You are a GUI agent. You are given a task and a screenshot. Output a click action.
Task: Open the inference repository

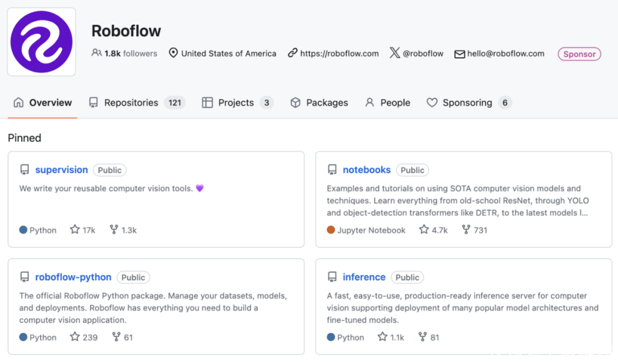click(364, 278)
